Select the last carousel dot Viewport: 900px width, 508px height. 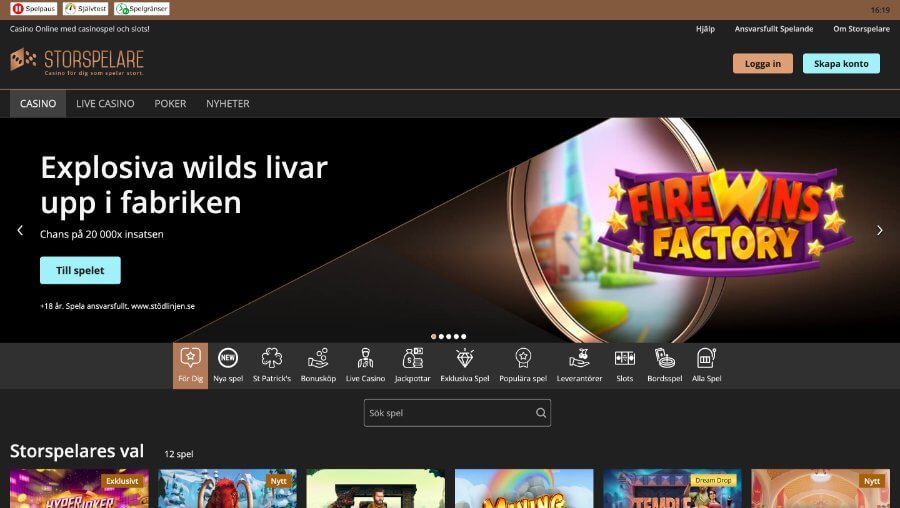[464, 336]
